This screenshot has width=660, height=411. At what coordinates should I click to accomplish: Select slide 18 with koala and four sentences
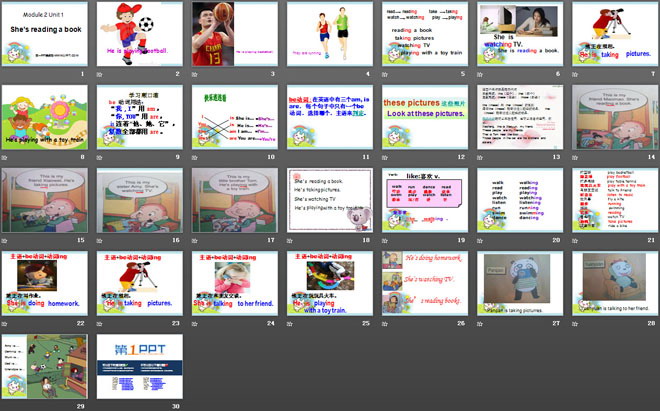(330, 200)
